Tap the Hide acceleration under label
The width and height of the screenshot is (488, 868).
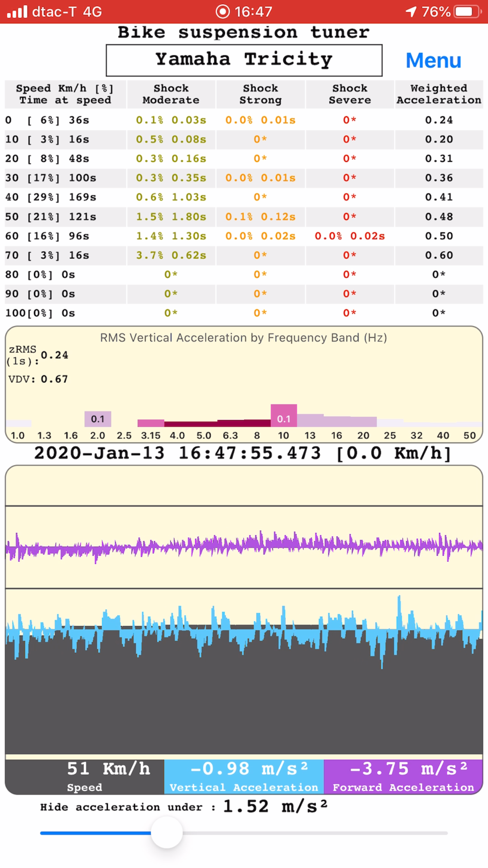click(x=128, y=807)
